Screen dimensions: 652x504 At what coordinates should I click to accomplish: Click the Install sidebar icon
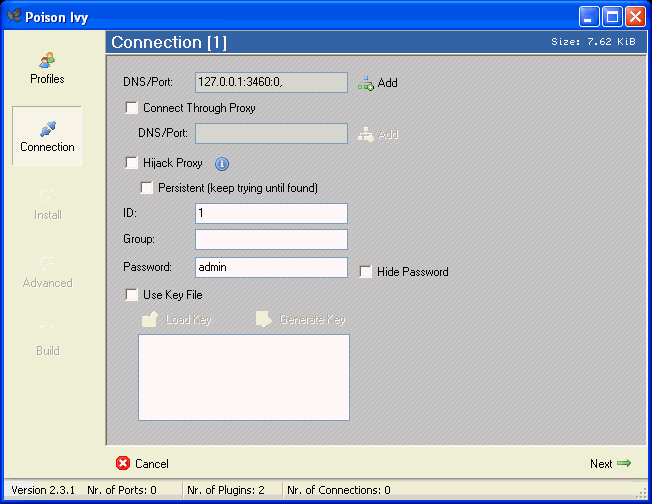[47, 197]
